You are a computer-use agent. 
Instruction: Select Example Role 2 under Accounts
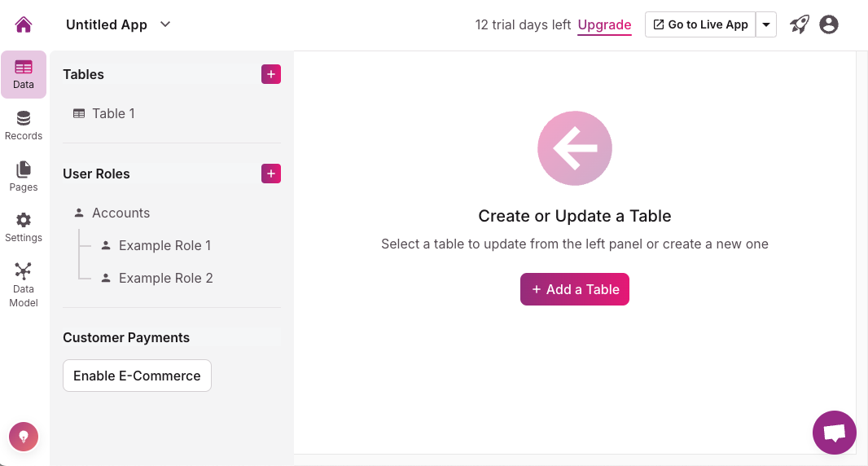165,278
